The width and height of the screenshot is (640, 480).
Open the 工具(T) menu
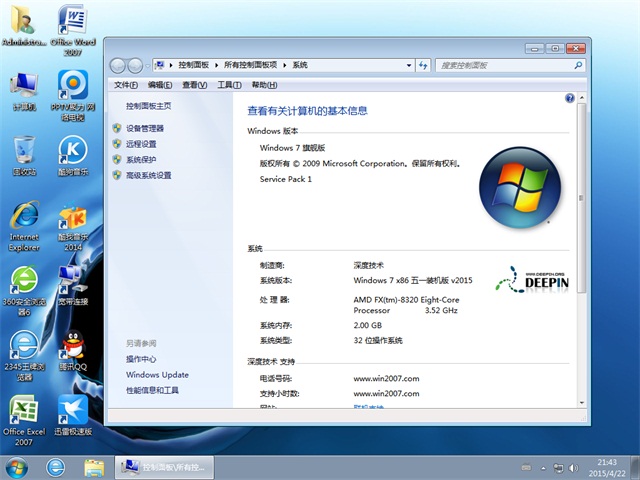coord(229,85)
